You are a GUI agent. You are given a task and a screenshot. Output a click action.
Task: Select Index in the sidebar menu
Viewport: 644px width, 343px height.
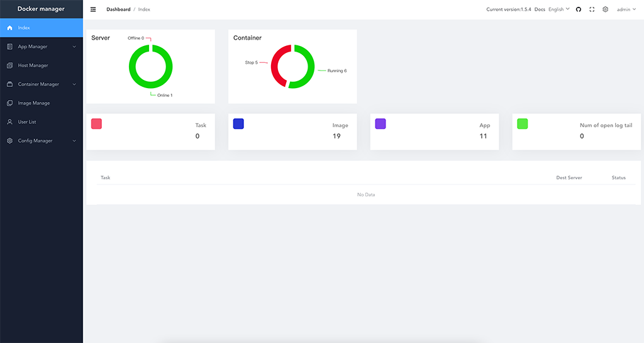tap(42, 28)
